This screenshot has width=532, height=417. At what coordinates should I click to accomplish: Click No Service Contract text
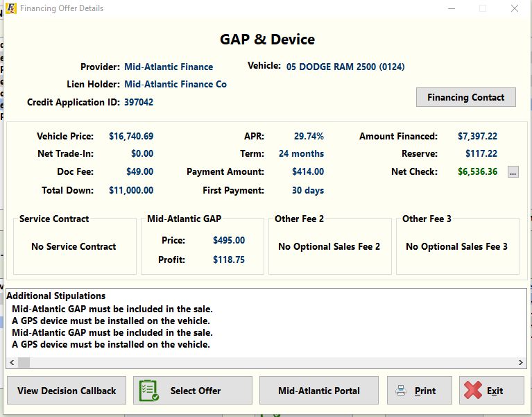click(x=74, y=246)
